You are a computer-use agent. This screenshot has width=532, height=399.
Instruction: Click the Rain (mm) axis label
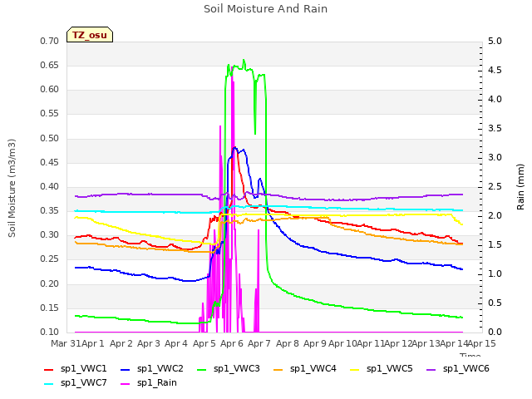tap(520, 187)
